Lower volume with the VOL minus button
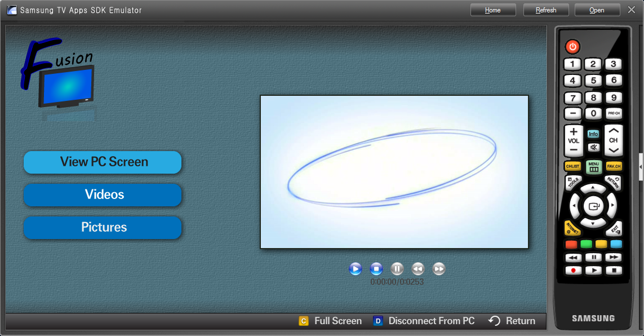Viewport: 644px width, 336px height. coord(574,151)
